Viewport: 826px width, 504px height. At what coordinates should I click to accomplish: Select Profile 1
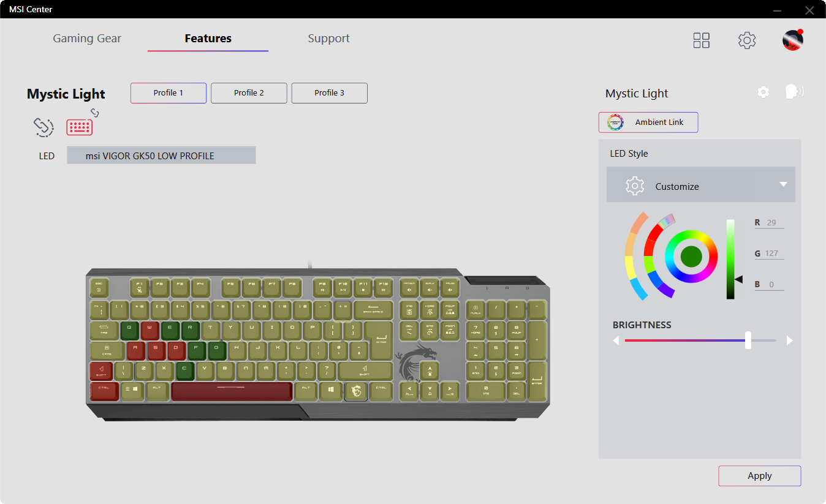pyautogui.click(x=169, y=93)
